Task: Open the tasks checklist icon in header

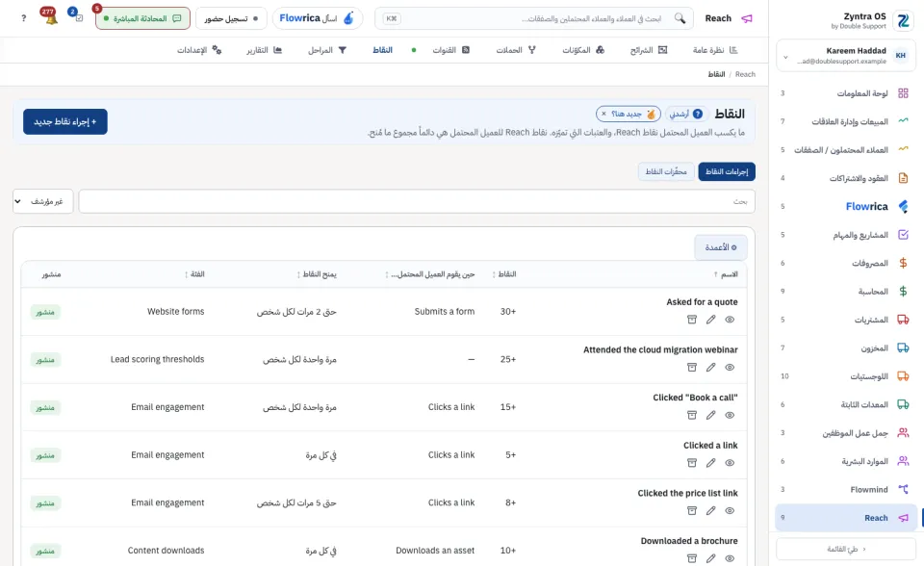Action: pos(77,17)
